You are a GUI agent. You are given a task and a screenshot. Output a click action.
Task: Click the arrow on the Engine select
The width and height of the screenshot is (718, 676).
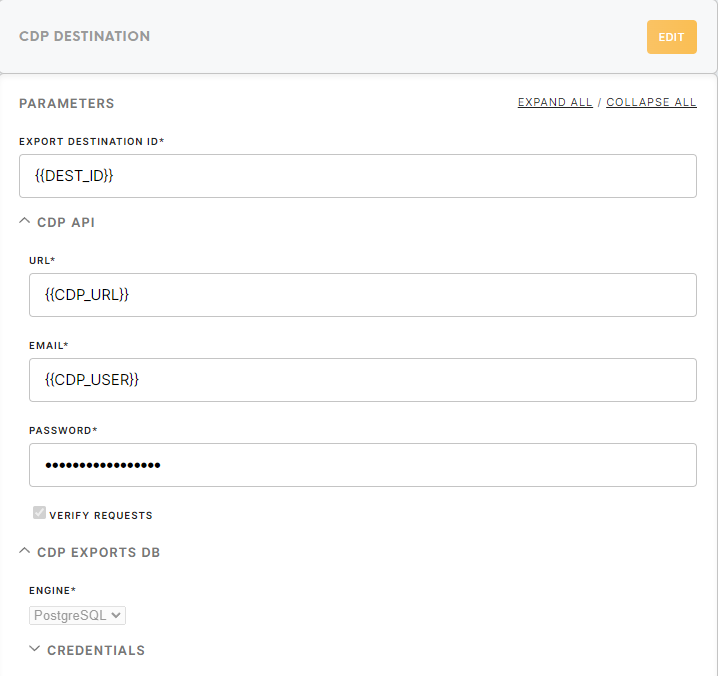point(116,615)
